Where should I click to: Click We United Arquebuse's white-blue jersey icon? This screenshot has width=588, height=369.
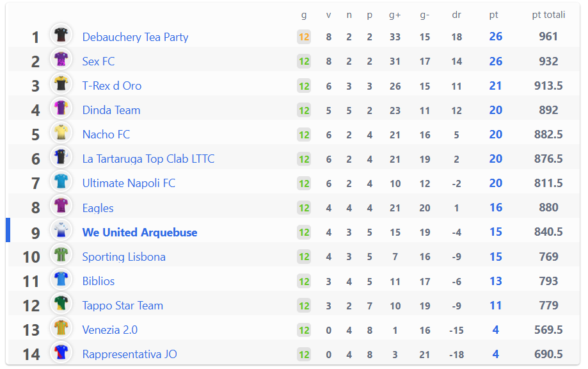click(61, 230)
